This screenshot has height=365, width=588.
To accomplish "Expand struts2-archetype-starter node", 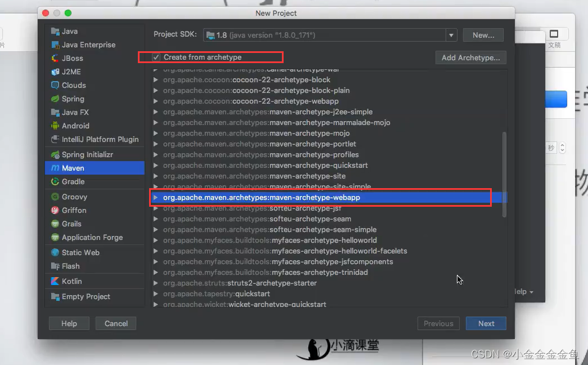I will (x=156, y=283).
